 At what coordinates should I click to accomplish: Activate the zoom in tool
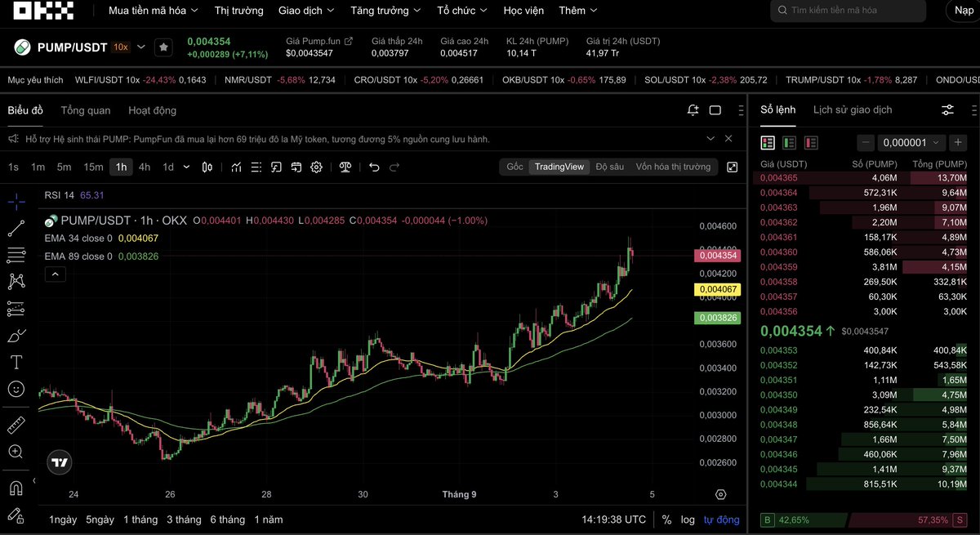click(16, 452)
